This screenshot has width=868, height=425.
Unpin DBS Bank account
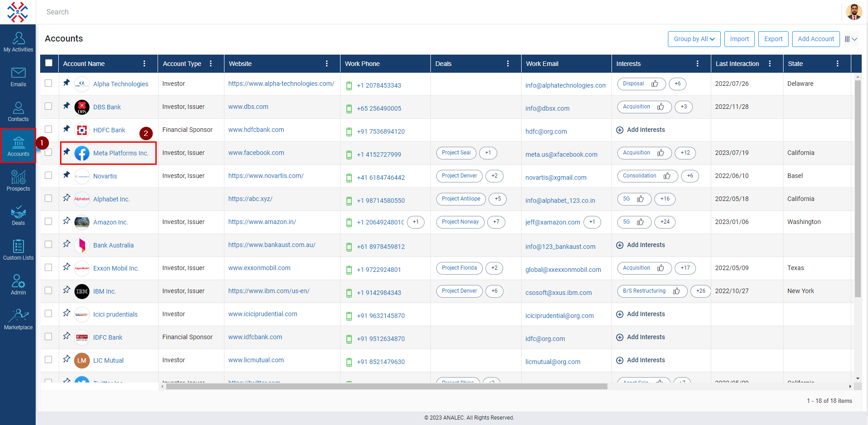coord(66,106)
